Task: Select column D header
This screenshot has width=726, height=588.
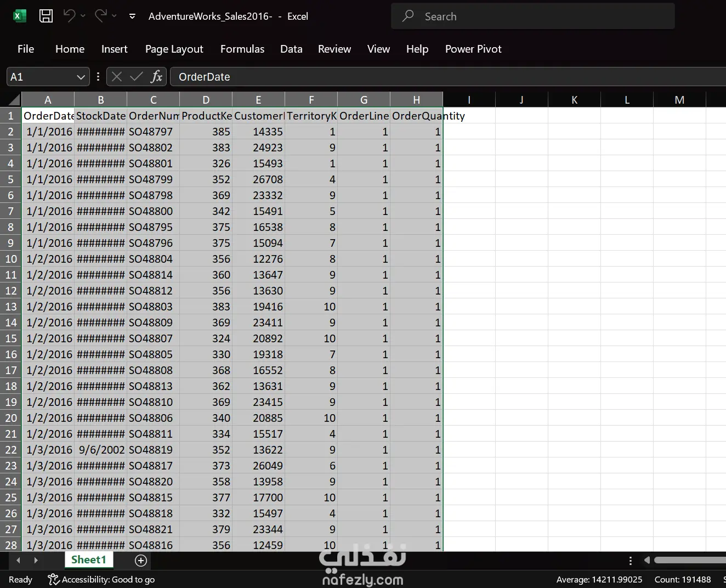Action: [206, 100]
